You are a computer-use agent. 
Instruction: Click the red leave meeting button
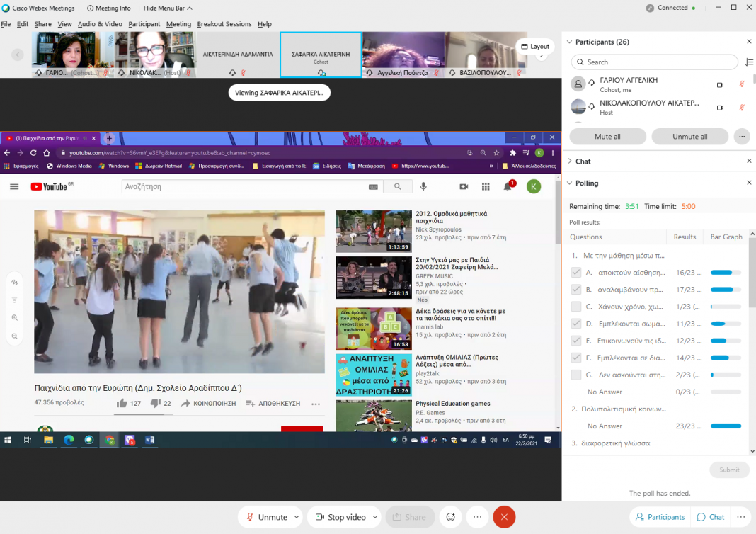pyautogui.click(x=504, y=517)
